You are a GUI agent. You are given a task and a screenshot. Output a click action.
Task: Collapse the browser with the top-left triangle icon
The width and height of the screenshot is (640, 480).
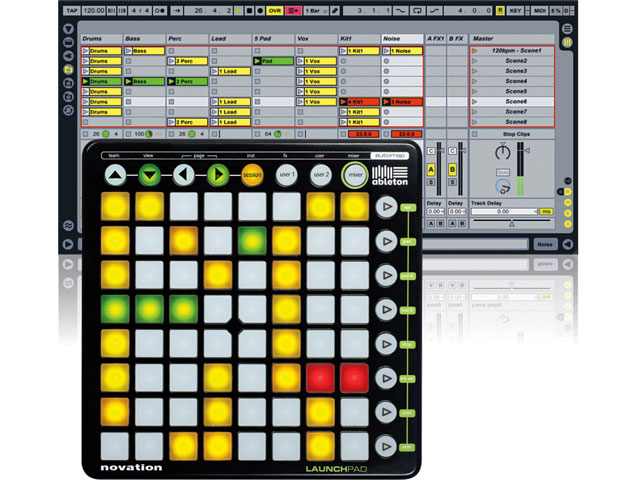[x=69, y=29]
